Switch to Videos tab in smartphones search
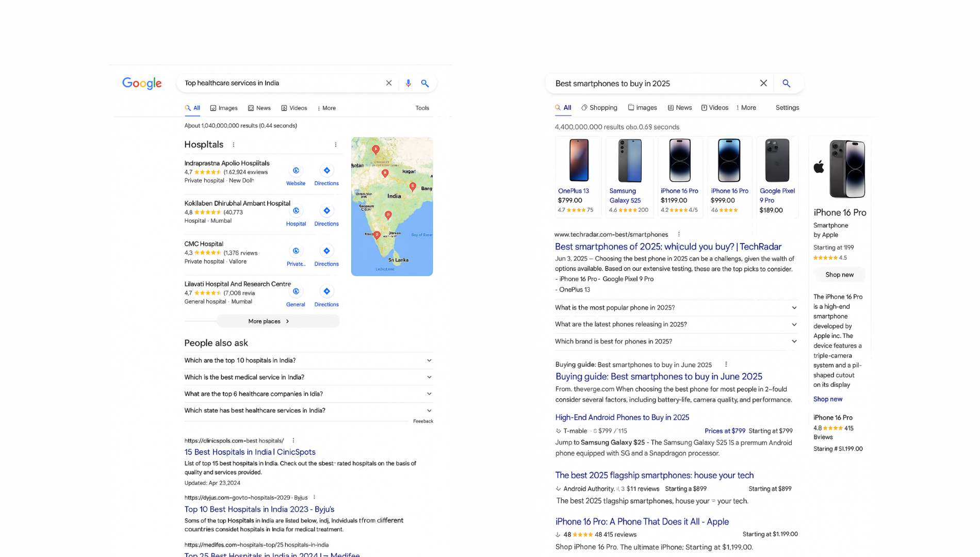 pos(715,108)
